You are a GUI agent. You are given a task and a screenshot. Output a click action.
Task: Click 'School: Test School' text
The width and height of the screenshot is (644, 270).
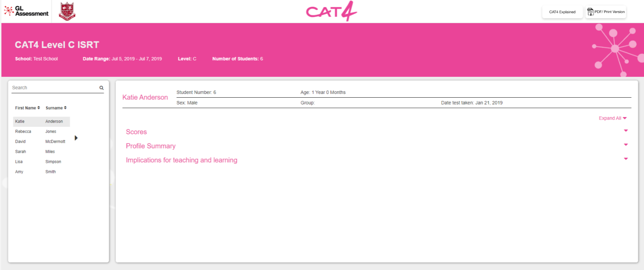click(37, 59)
